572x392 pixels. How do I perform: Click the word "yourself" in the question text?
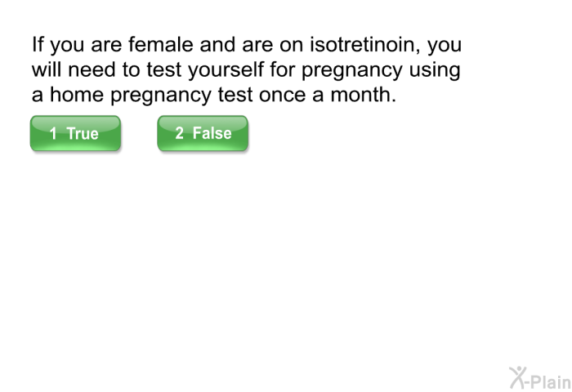[226, 69]
